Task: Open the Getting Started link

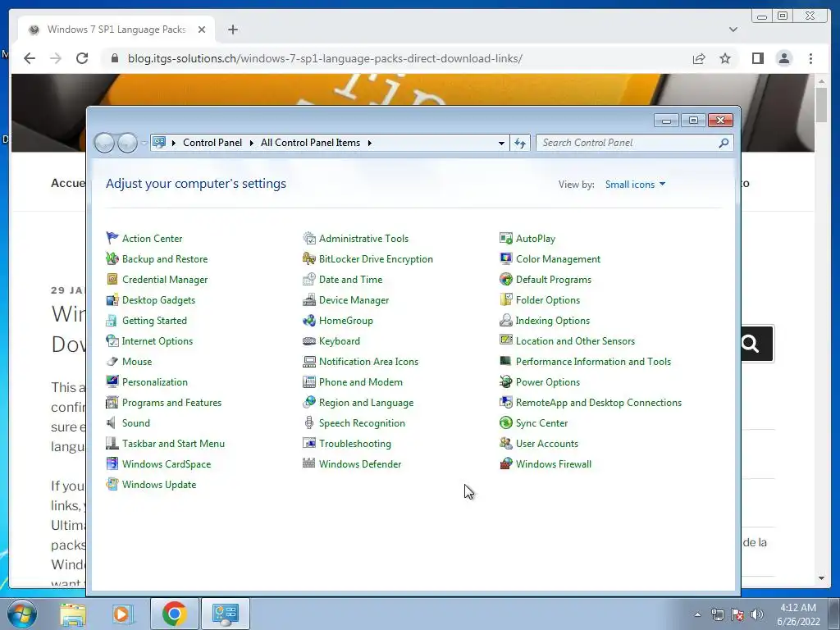Action: tap(154, 321)
